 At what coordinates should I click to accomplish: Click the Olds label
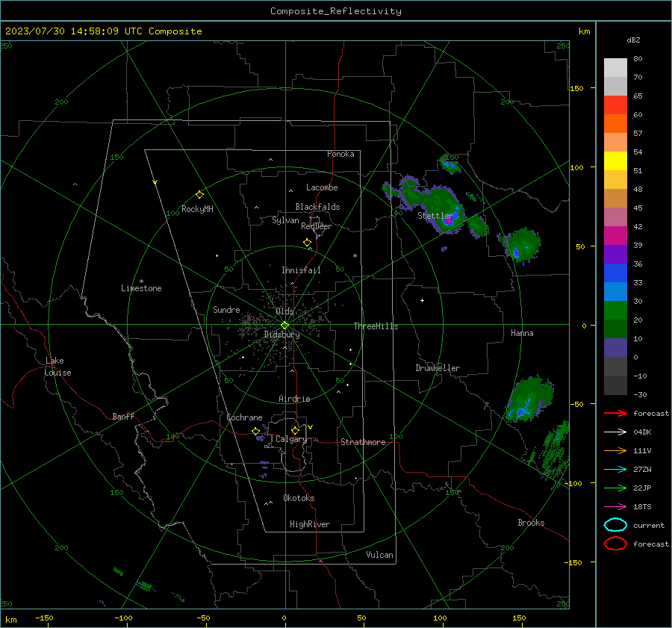click(284, 311)
